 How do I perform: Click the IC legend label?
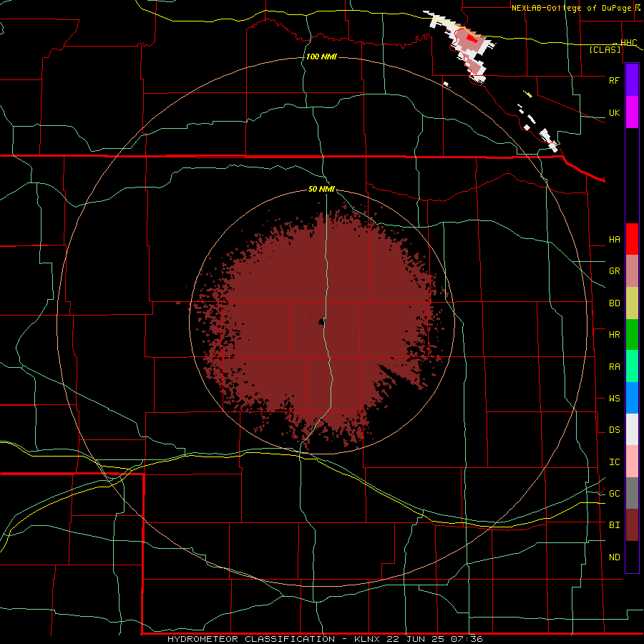[614, 462]
